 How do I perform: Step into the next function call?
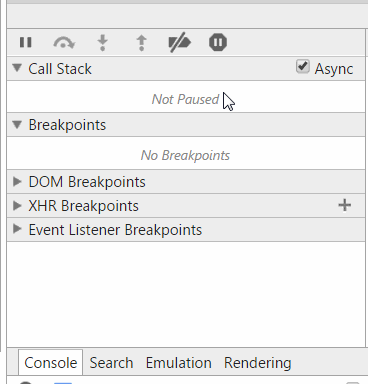tap(103, 43)
